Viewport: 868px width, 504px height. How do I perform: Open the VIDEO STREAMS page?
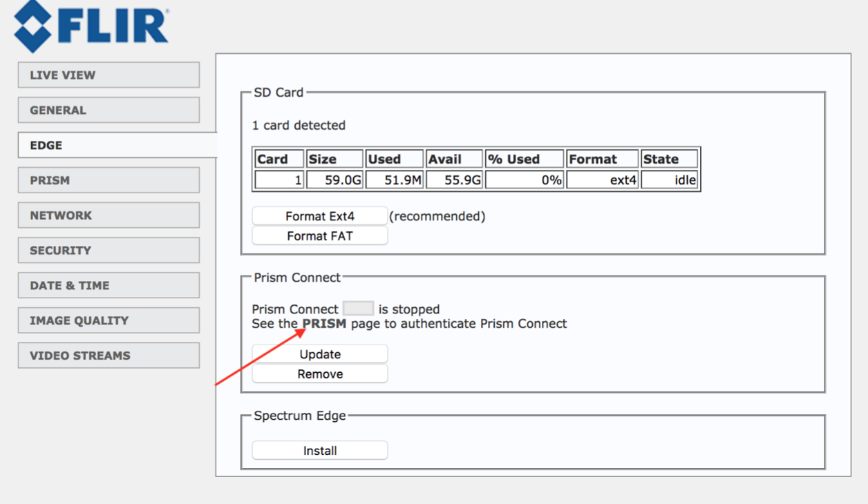coord(108,356)
